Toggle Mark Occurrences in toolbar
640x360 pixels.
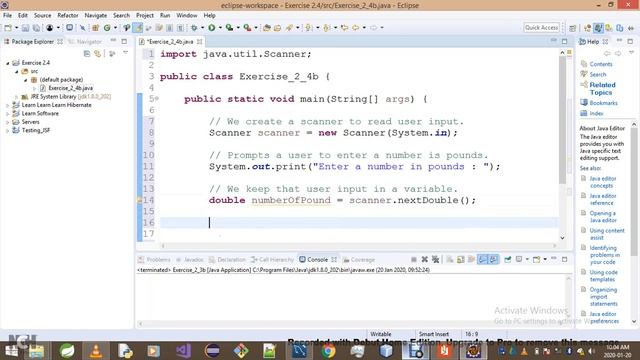(x=138, y=28)
